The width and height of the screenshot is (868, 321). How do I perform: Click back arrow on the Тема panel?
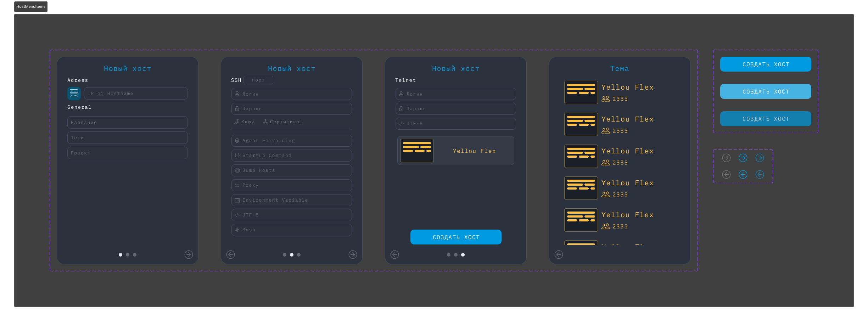coord(559,254)
